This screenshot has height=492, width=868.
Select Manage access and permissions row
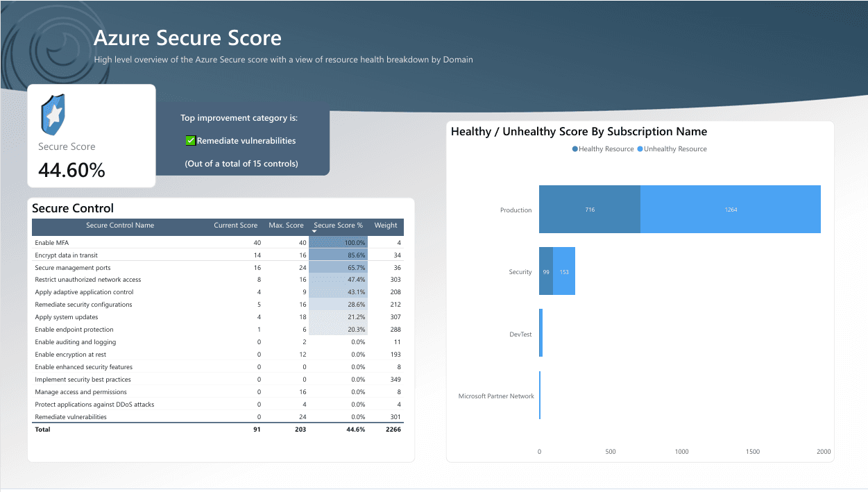[x=218, y=392]
